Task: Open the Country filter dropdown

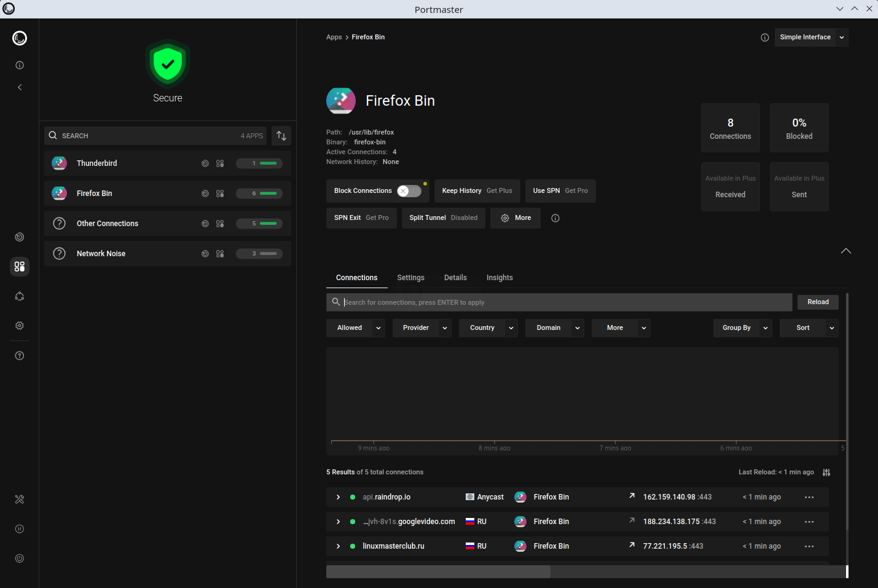Action: [x=488, y=328]
